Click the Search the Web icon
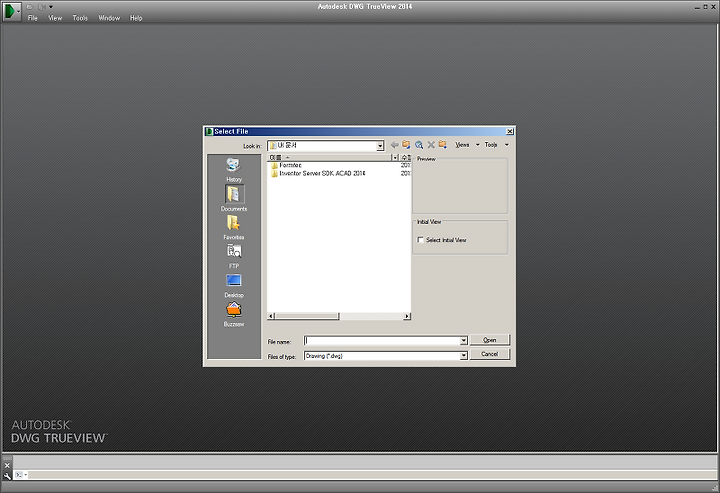Screen dimensions: 720x493 point(419,145)
